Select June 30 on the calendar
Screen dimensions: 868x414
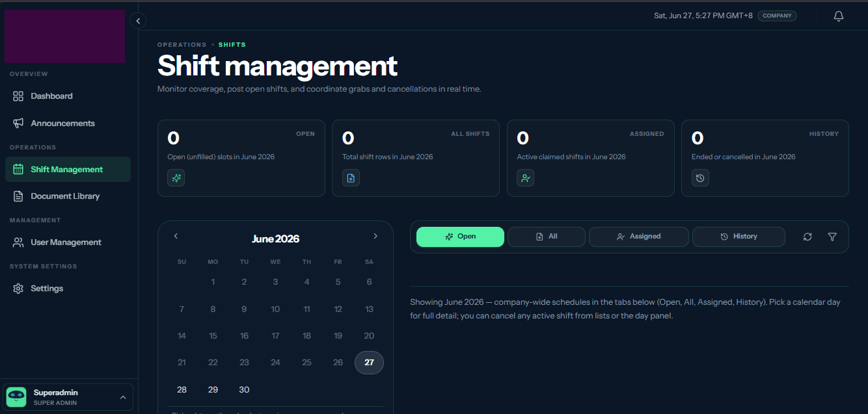[244, 390]
